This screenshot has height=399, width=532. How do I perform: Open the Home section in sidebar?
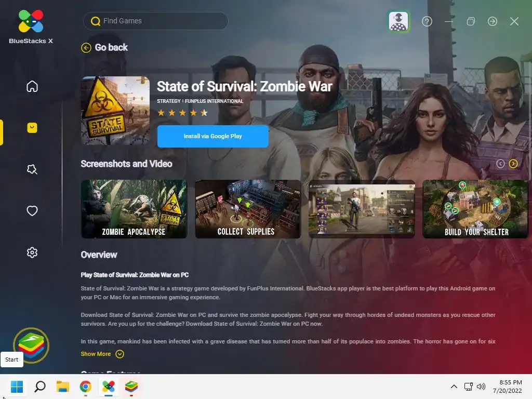coord(32,86)
